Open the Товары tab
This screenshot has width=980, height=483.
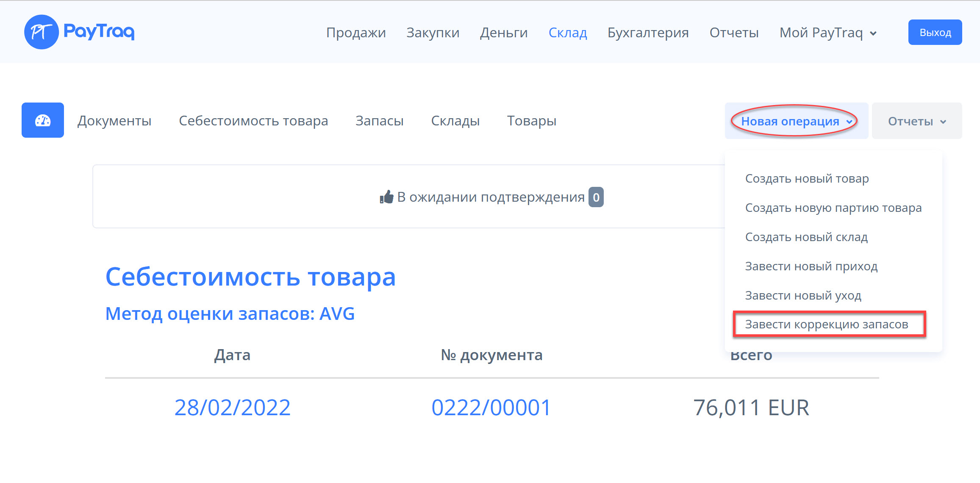click(531, 121)
